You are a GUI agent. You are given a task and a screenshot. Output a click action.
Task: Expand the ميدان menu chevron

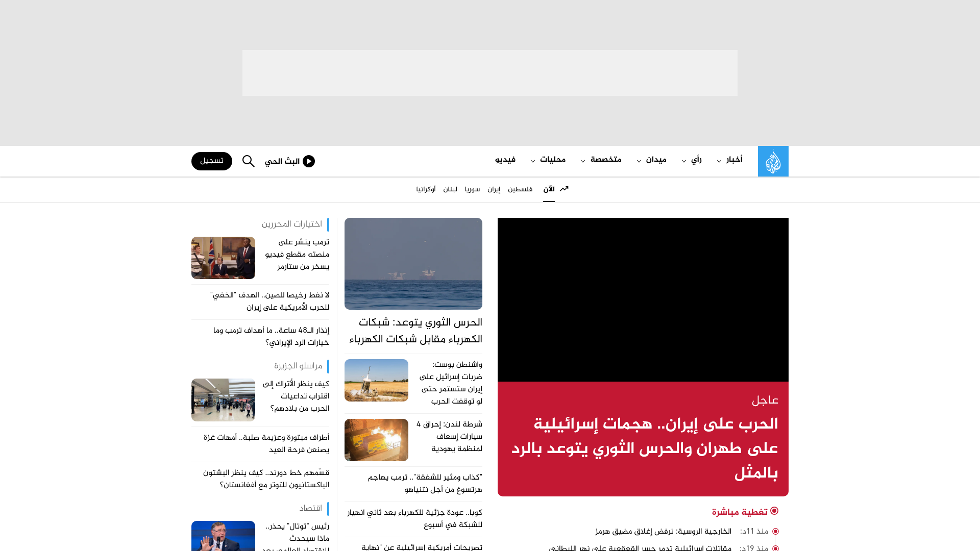pos(639,161)
